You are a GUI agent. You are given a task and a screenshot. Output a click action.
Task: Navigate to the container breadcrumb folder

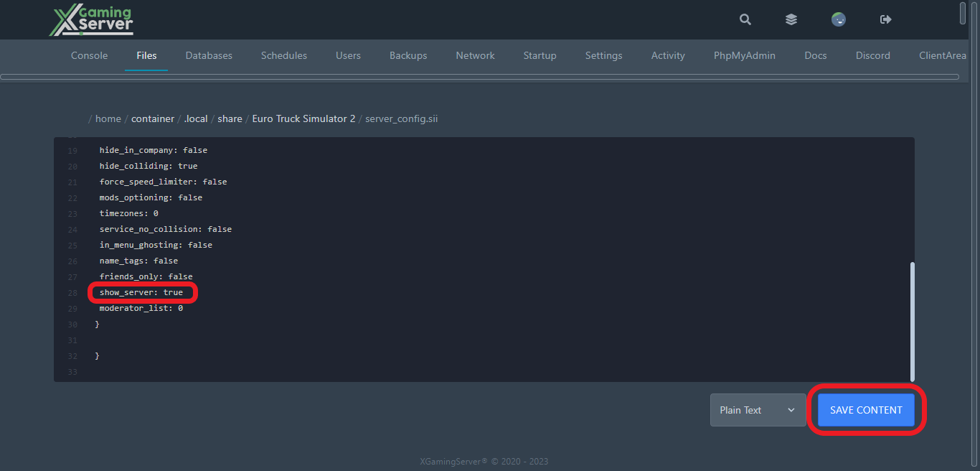coord(153,118)
